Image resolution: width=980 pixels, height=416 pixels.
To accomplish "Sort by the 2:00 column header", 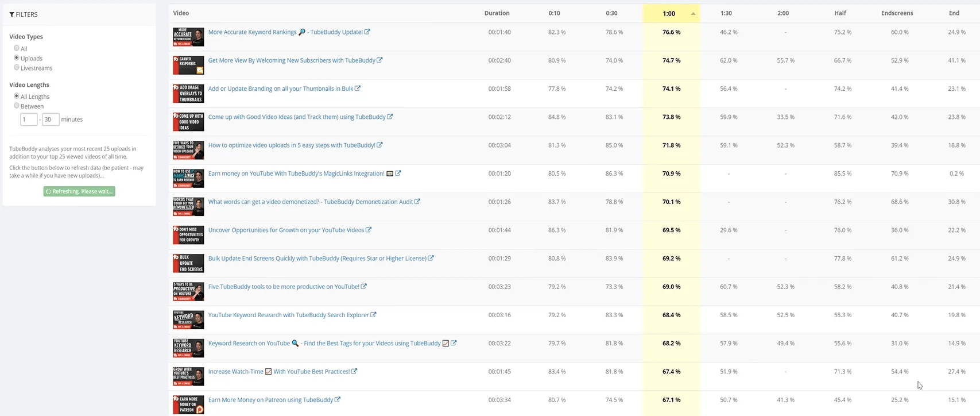I will pyautogui.click(x=783, y=13).
